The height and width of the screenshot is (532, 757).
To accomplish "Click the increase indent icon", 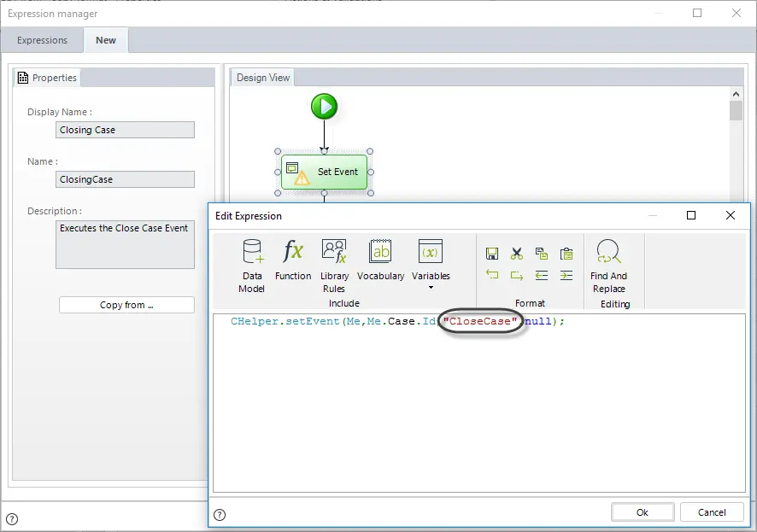I will (x=566, y=276).
